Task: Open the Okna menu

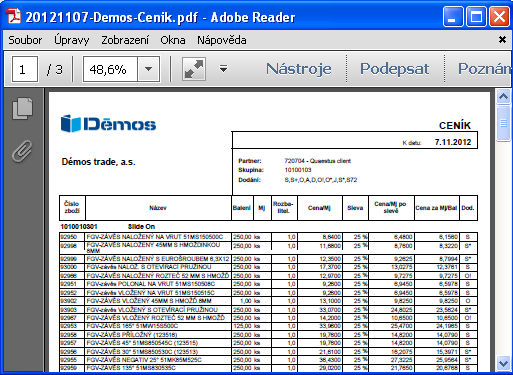Action: point(173,40)
